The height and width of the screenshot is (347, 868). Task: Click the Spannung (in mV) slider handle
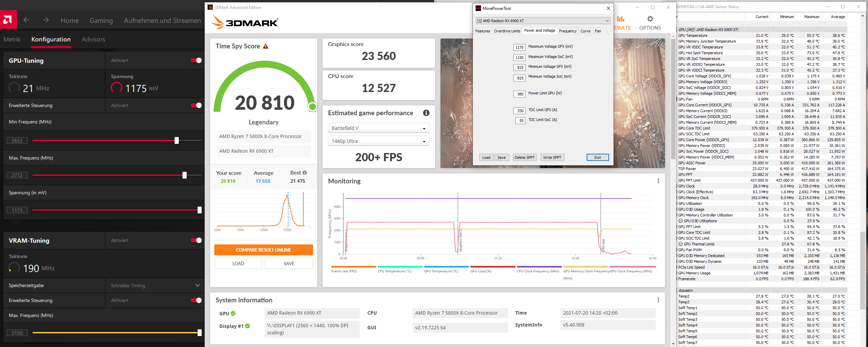[200, 210]
